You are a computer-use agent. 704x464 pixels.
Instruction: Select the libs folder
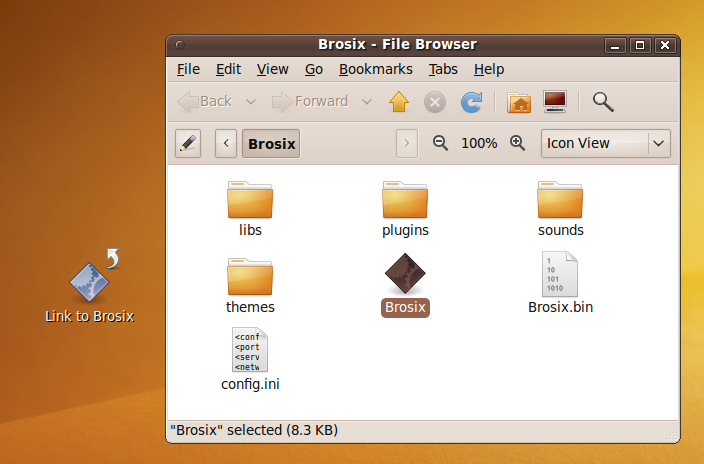[250, 209]
